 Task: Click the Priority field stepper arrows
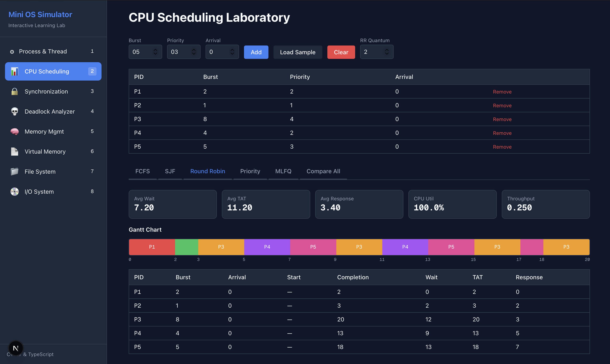click(194, 52)
